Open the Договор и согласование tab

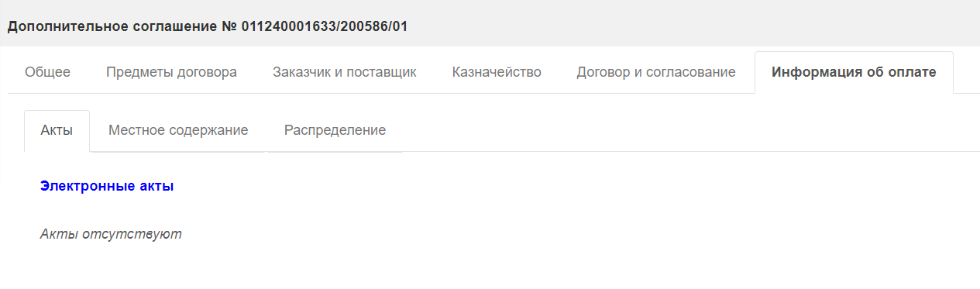[656, 72]
